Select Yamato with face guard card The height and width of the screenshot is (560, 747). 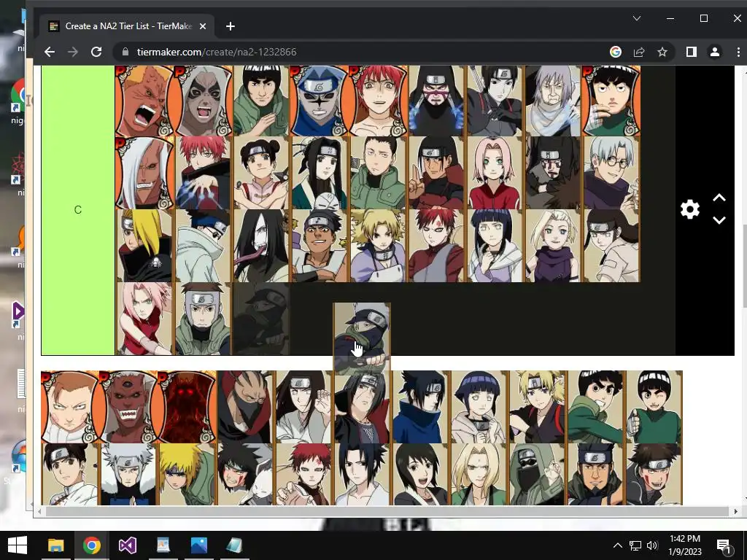[x=203, y=319]
